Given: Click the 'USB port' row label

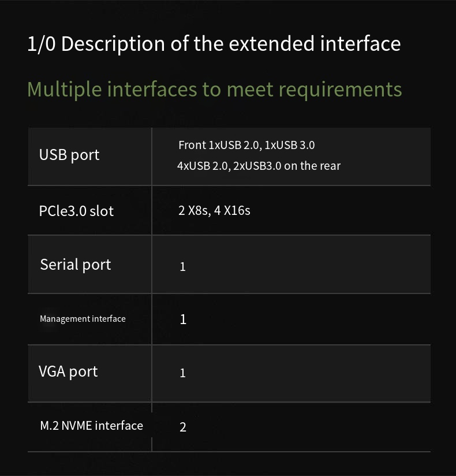Looking at the screenshot, I should click(69, 155).
